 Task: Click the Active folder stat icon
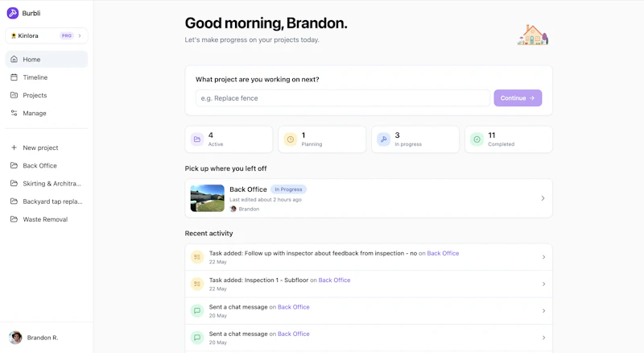pos(197,139)
